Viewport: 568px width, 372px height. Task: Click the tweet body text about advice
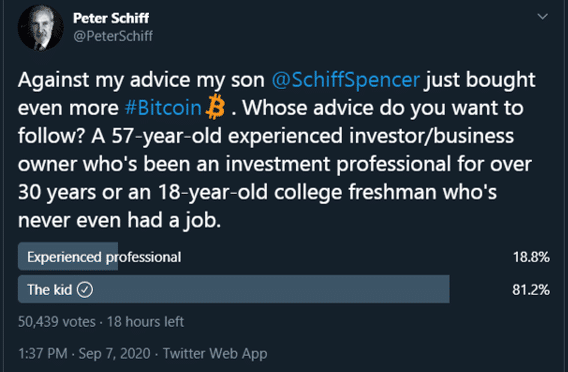pos(277,150)
